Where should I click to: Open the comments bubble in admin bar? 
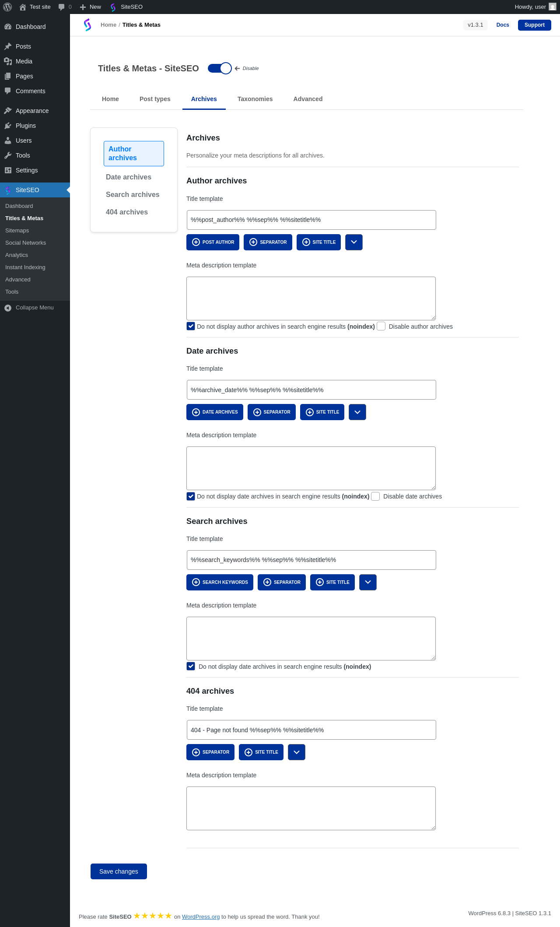[61, 7]
